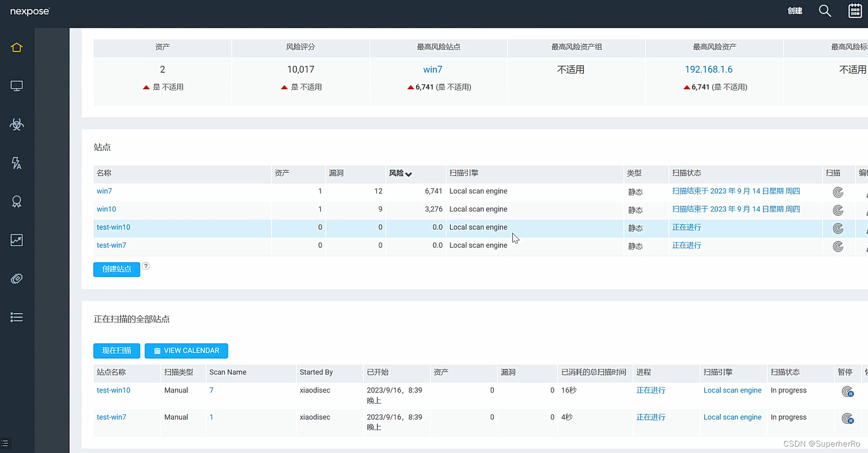Select xiaodisec in test-win10 scan row
The image size is (868, 453).
pyautogui.click(x=315, y=390)
